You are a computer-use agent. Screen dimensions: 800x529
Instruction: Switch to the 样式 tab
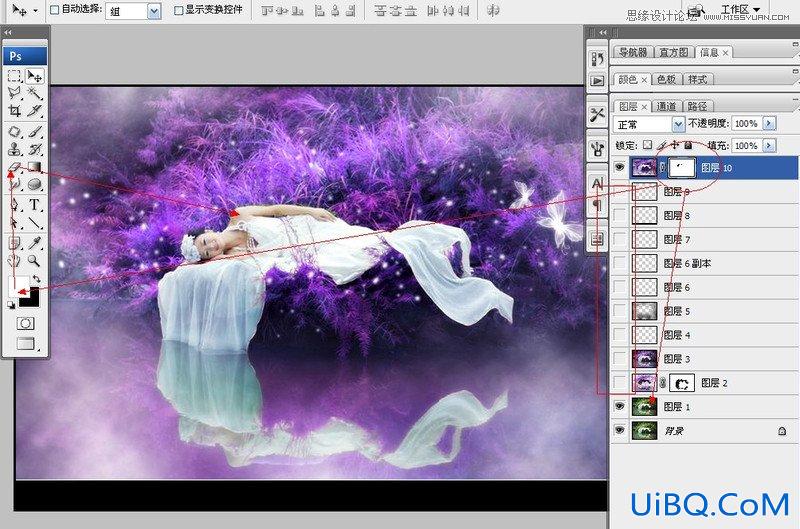point(697,79)
